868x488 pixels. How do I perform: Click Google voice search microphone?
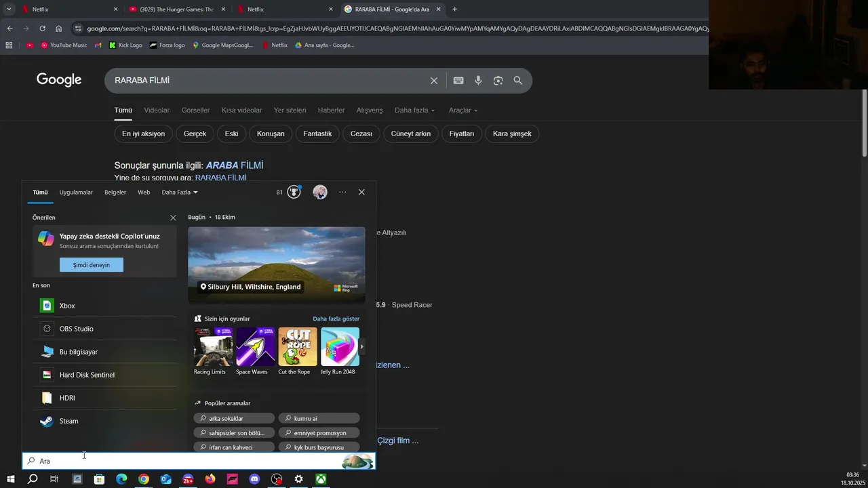(x=478, y=81)
